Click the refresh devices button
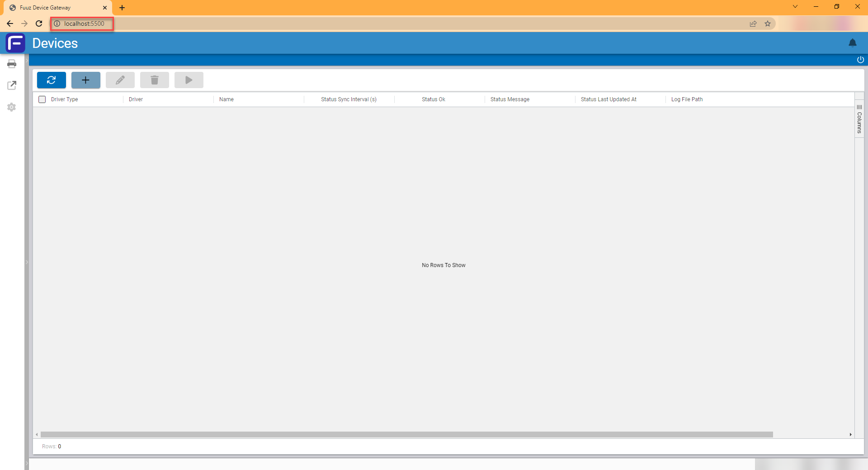 tap(51, 80)
